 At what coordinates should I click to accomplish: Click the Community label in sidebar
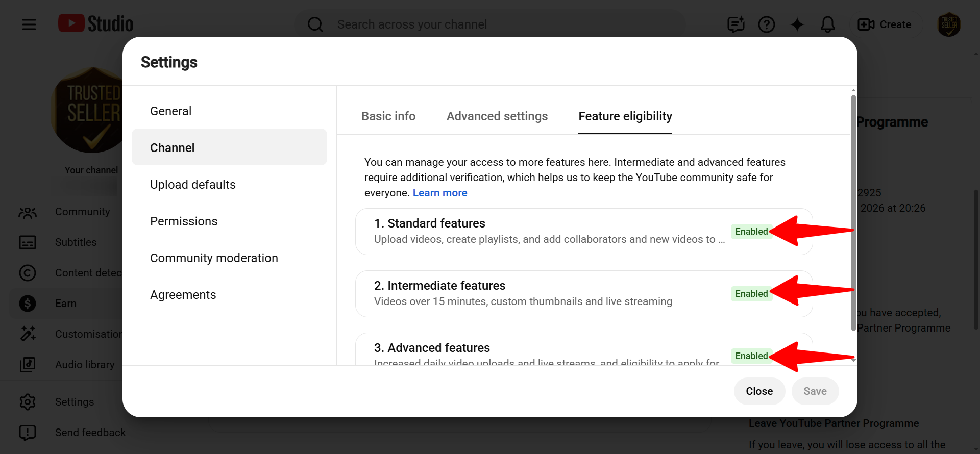click(83, 212)
